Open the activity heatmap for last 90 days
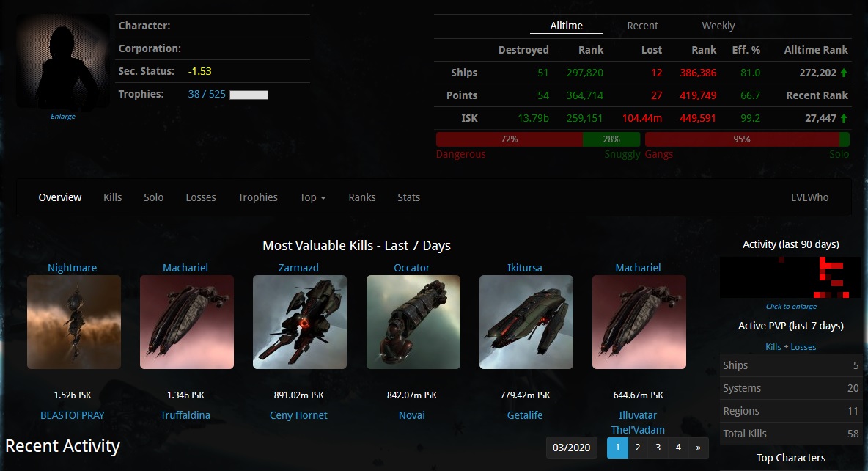Screen dimensions: 868x471 pos(791,277)
